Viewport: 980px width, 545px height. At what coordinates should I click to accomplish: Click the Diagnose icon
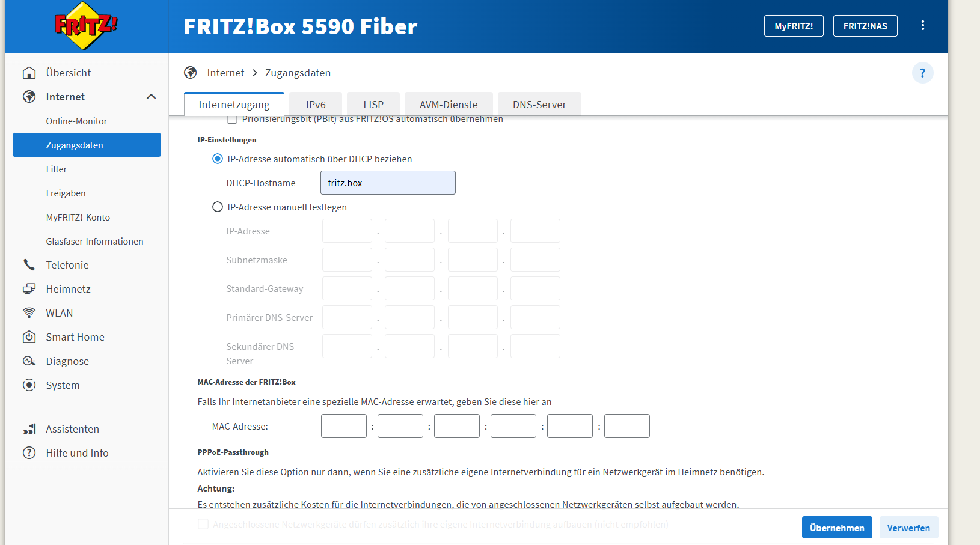(29, 361)
